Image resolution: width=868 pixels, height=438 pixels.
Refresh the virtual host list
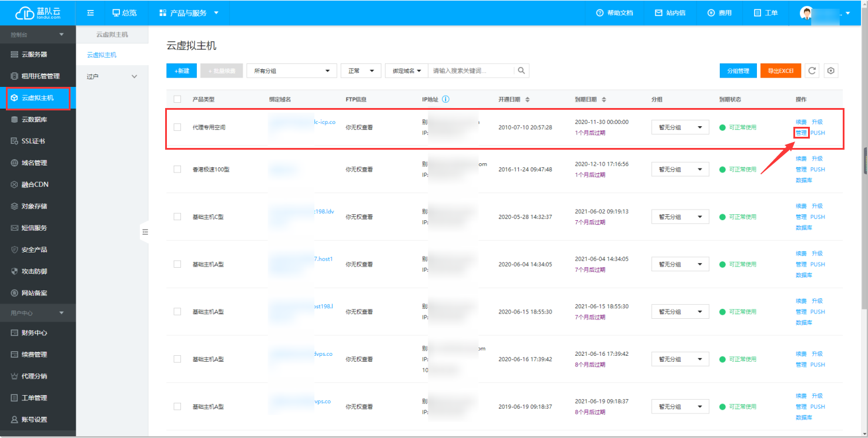pyautogui.click(x=812, y=71)
